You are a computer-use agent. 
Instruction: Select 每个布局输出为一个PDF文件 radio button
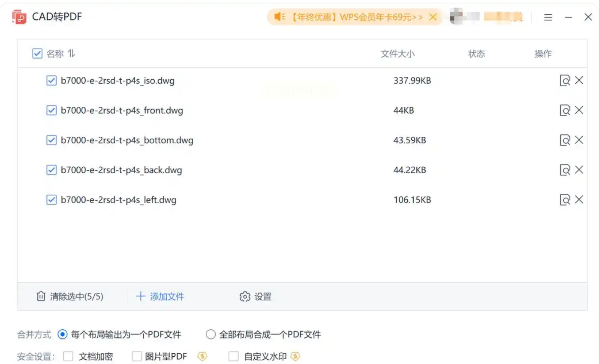coord(63,334)
